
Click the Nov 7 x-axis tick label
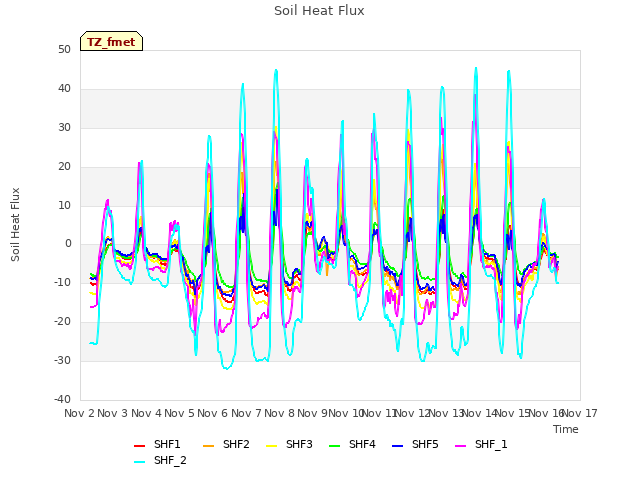coord(246,413)
